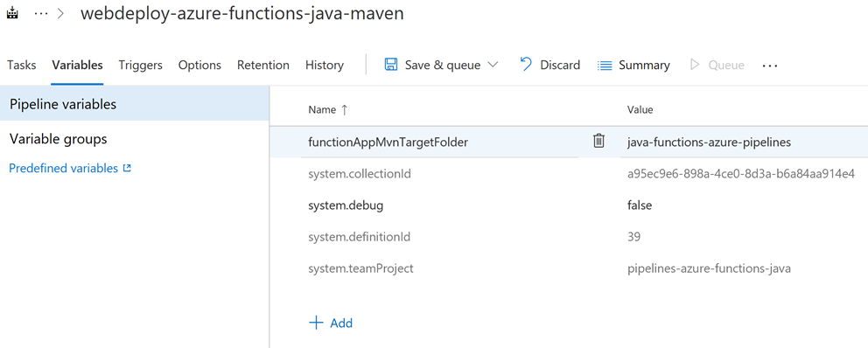
Task: Click the definitionId value 39
Action: [633, 237]
